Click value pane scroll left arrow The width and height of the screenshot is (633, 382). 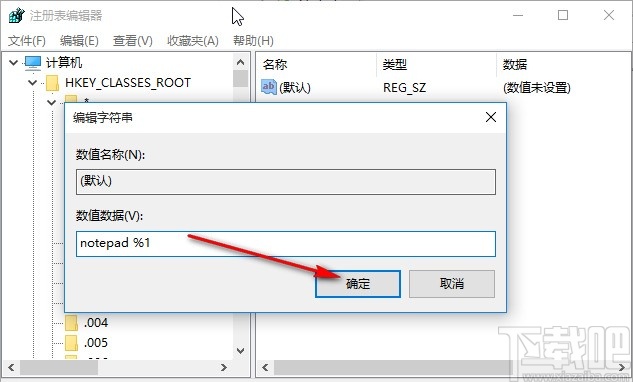tap(265, 367)
